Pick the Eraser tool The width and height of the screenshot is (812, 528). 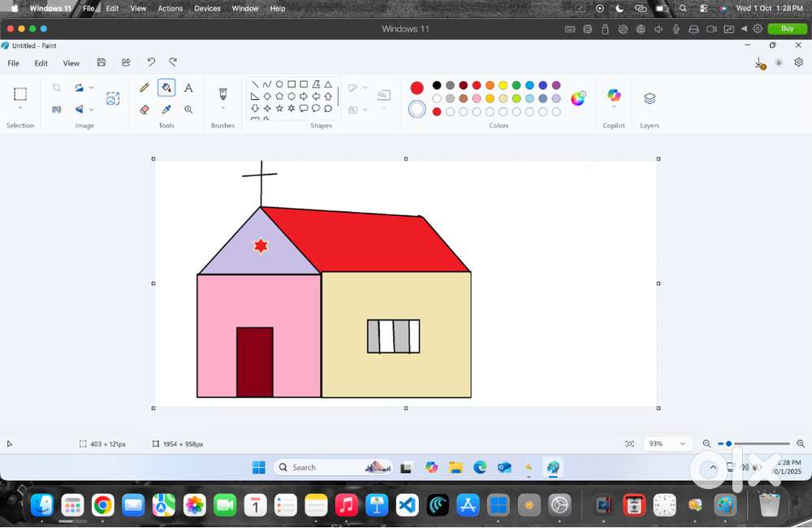[x=145, y=109]
